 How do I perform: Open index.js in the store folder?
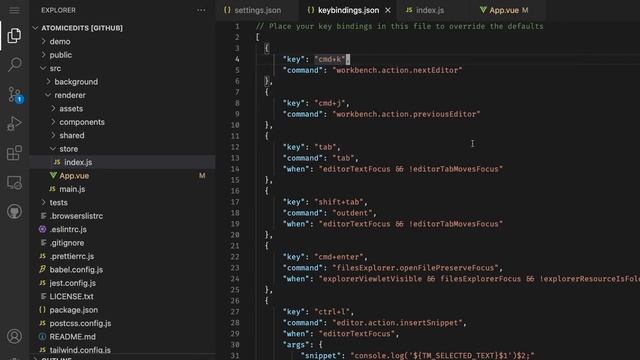point(122,162)
